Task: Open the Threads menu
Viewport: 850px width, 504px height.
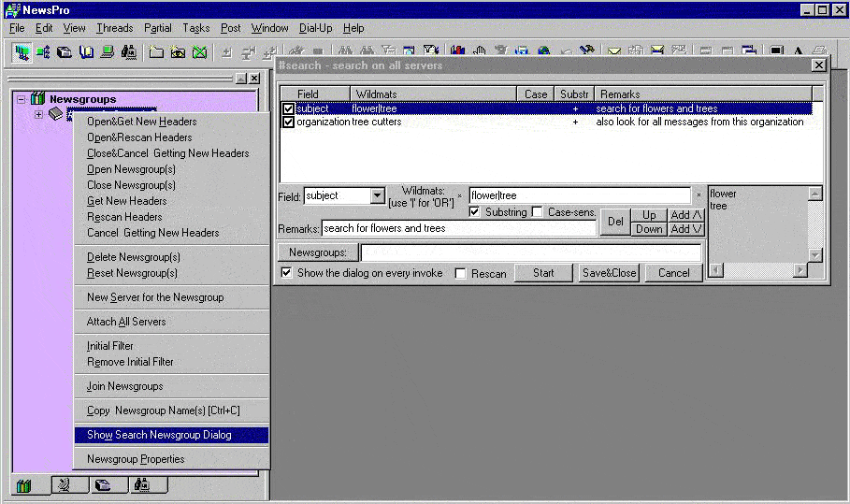Action: [x=114, y=28]
